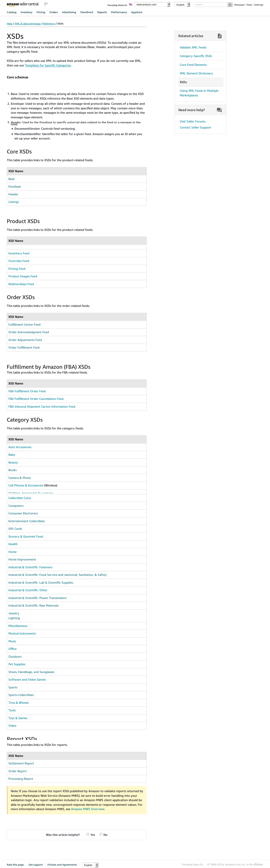Click the Related articles document icon
The image size is (270, 868).
(219, 36)
